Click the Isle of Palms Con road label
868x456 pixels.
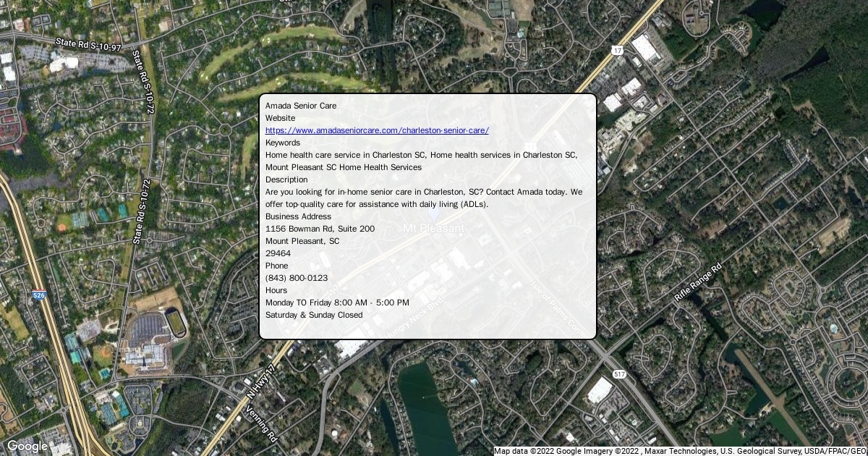tap(556, 307)
